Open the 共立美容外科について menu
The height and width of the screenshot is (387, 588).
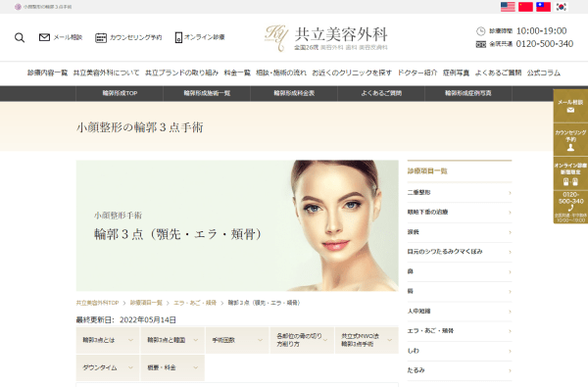click(106, 73)
